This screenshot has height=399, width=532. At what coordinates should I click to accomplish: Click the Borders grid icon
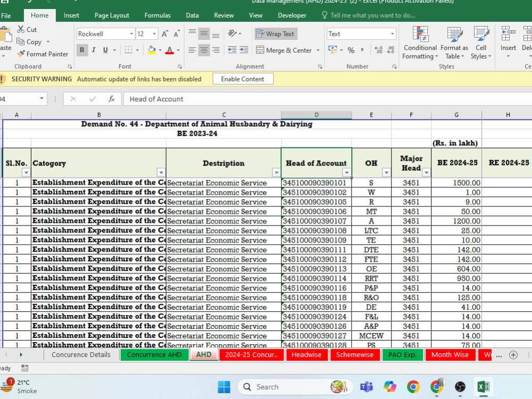point(128,50)
